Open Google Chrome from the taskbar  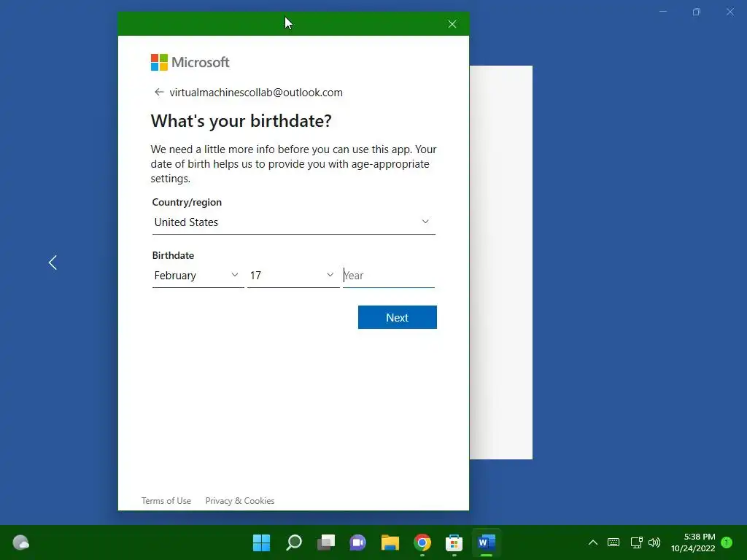422,542
